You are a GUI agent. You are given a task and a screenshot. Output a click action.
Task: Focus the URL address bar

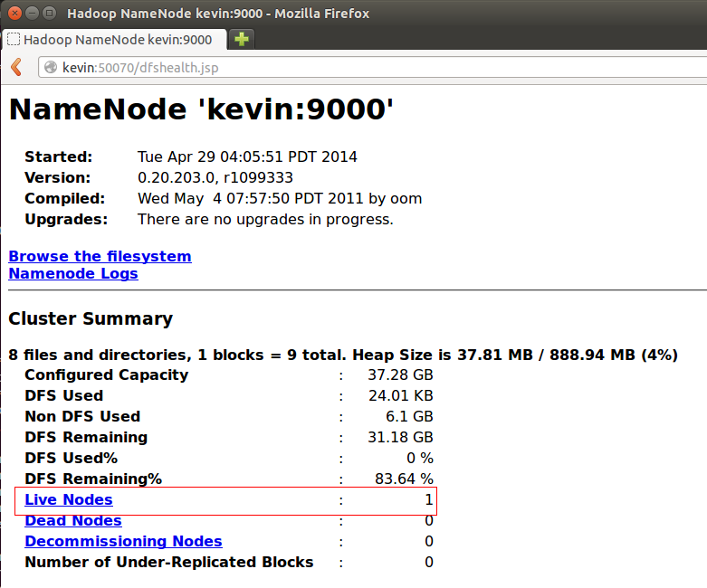[x=374, y=68]
